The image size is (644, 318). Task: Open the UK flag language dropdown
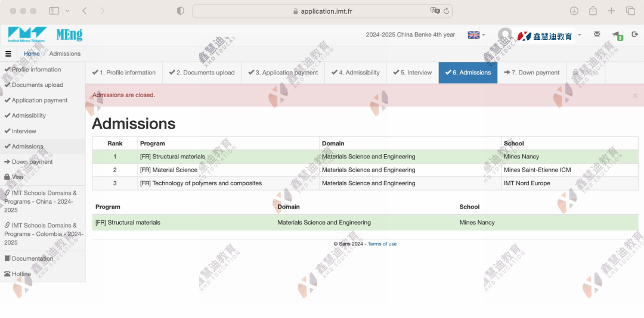(476, 35)
